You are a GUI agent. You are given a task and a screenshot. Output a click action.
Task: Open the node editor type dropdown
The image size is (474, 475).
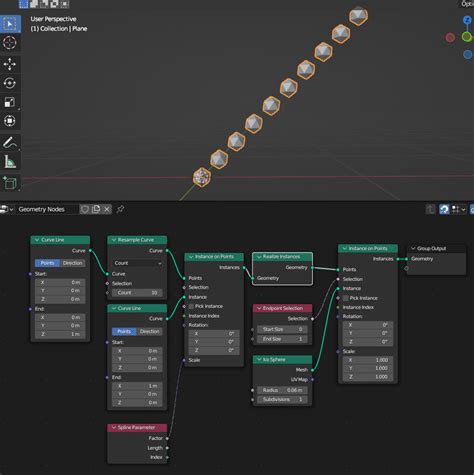[7, 209]
